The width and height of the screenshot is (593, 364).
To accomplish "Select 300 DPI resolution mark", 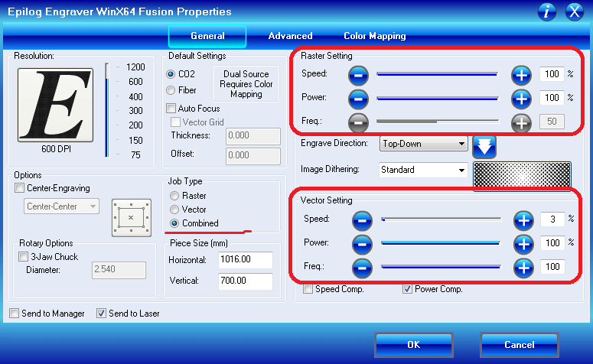I will point(135,111).
